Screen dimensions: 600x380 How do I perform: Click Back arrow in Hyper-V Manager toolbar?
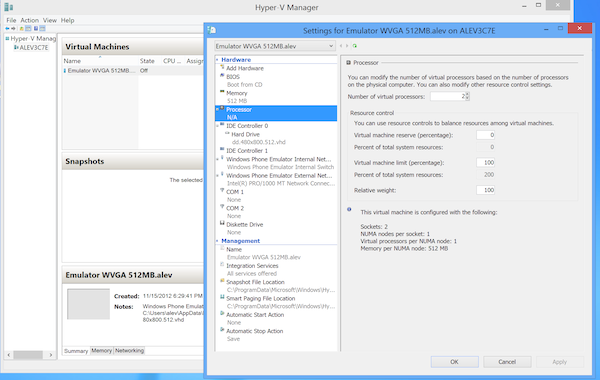pos(7,29)
